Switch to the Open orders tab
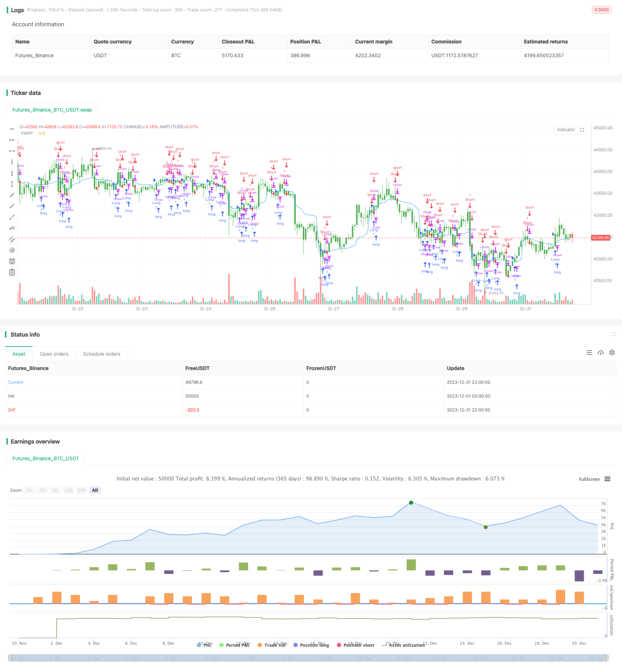The image size is (622, 672). click(x=54, y=354)
